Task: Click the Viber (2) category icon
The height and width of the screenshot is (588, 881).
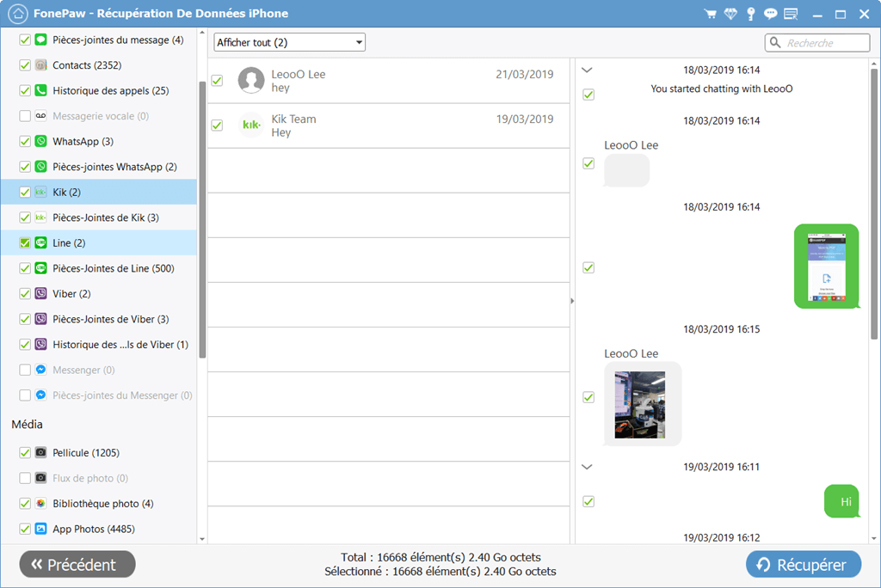Action: tap(40, 293)
